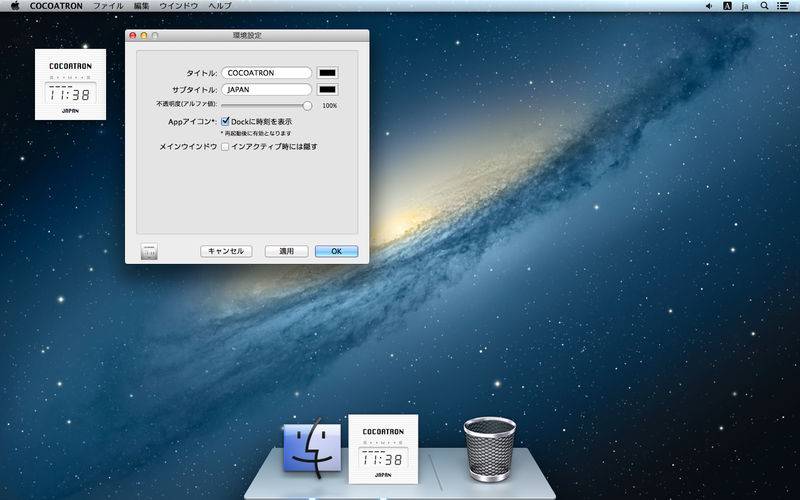This screenshot has height=500, width=800.
Task: Open the subtitle color well
Action: coord(328,90)
